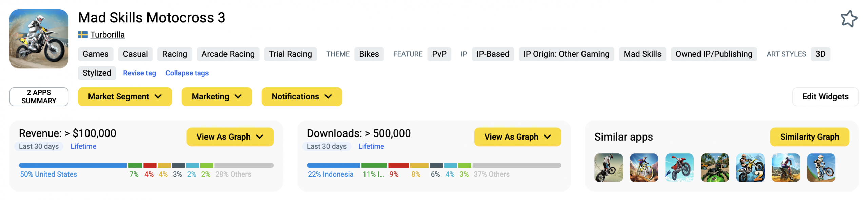Open the second similar app with mountain biker
868x200 pixels.
click(x=644, y=168)
